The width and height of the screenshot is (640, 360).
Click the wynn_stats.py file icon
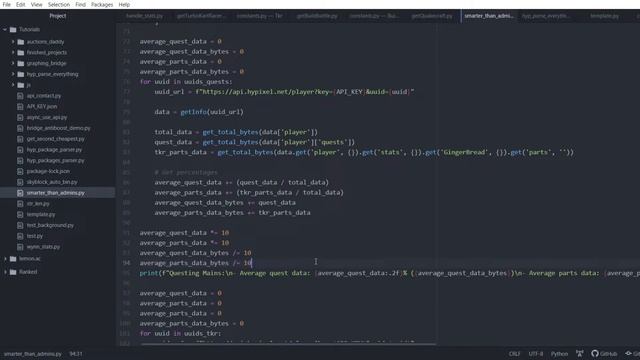coord(20,247)
